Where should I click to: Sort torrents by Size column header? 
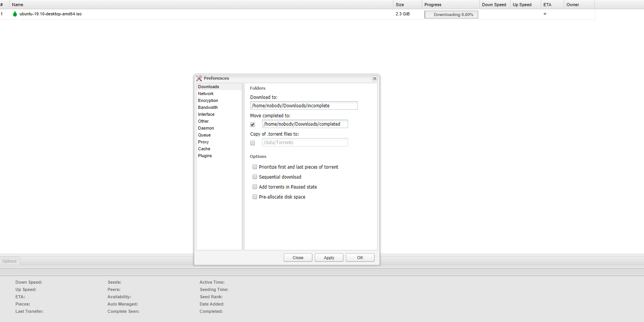pos(408,5)
